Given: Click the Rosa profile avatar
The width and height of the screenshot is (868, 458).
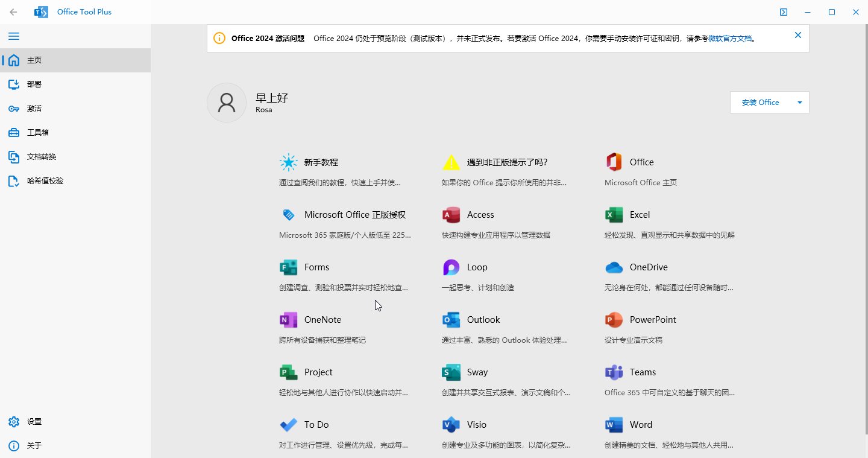Looking at the screenshot, I should (226, 102).
